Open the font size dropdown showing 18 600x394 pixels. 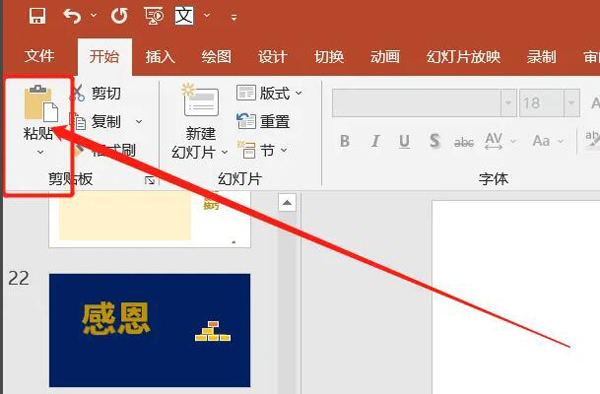(571, 103)
